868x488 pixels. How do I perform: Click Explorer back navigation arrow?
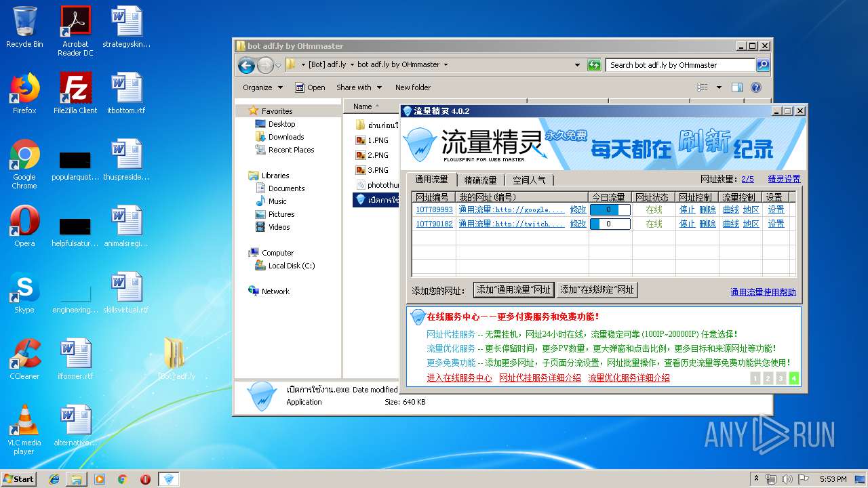(x=246, y=65)
